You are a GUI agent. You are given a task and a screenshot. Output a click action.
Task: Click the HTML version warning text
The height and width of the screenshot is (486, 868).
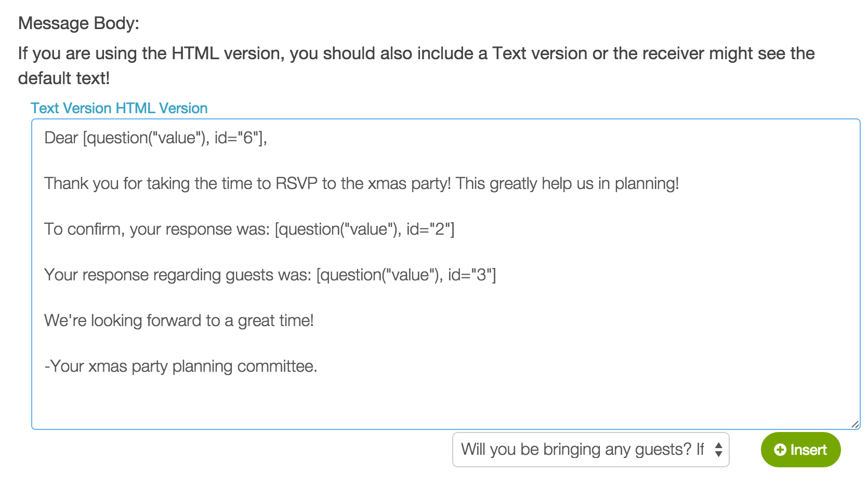[x=416, y=65]
